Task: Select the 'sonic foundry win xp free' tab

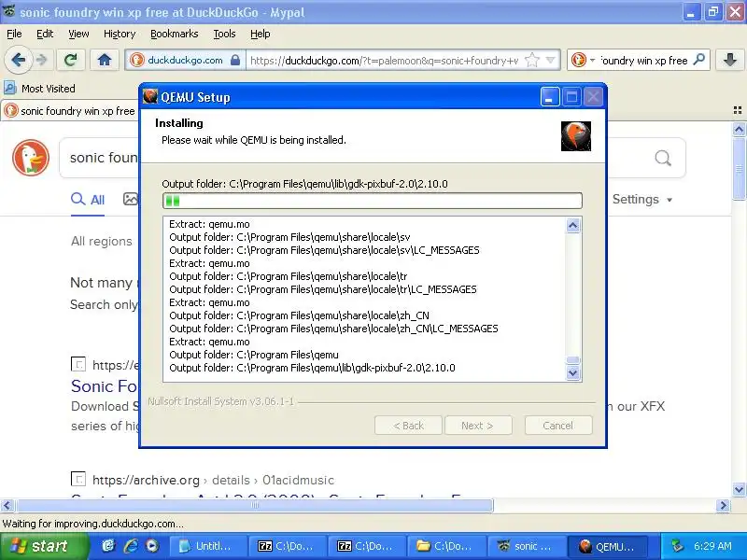Action: [x=69, y=111]
